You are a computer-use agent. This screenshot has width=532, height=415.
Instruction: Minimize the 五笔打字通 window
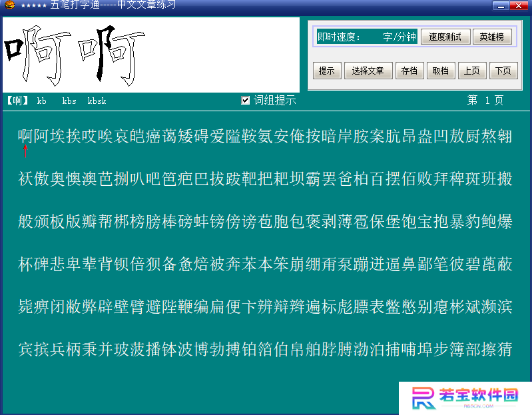point(501,6)
